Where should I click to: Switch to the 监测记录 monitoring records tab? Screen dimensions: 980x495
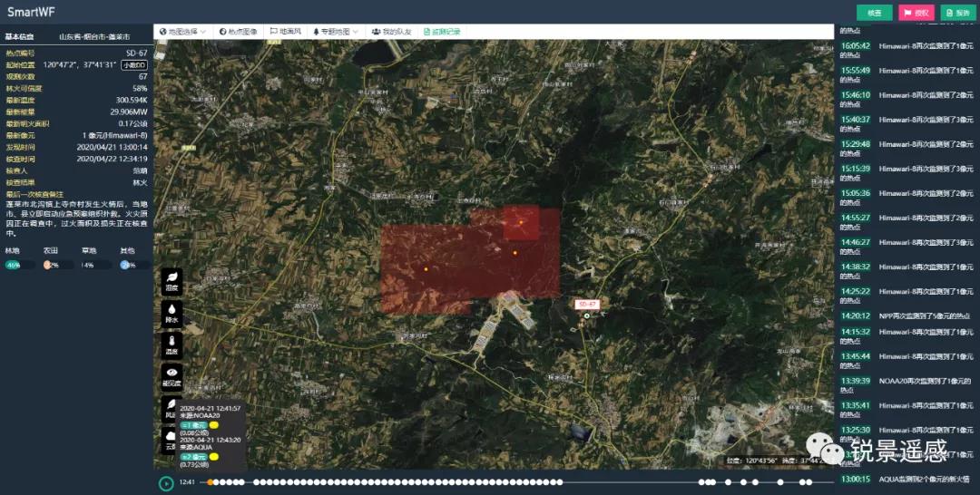tap(442, 32)
